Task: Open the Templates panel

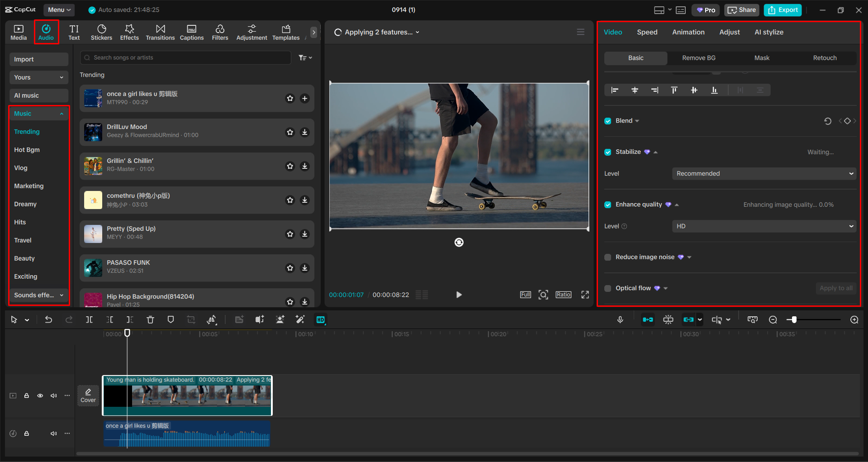Action: point(285,32)
